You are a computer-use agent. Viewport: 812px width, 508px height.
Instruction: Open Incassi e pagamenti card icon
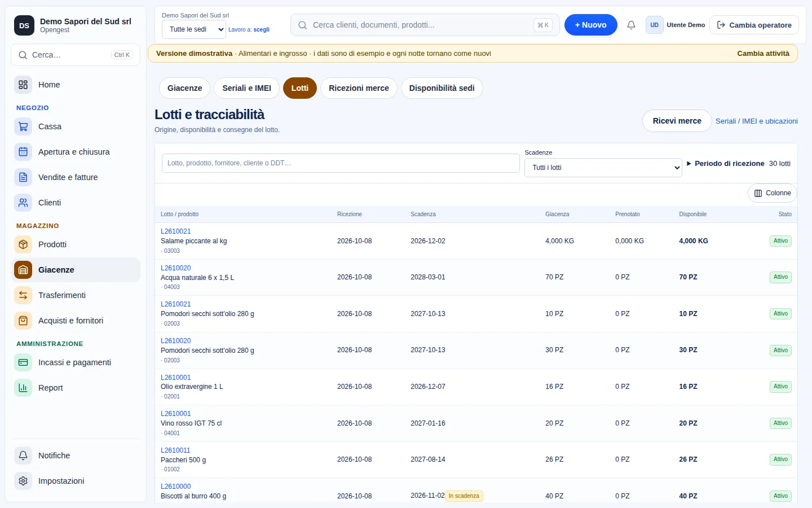click(x=23, y=362)
